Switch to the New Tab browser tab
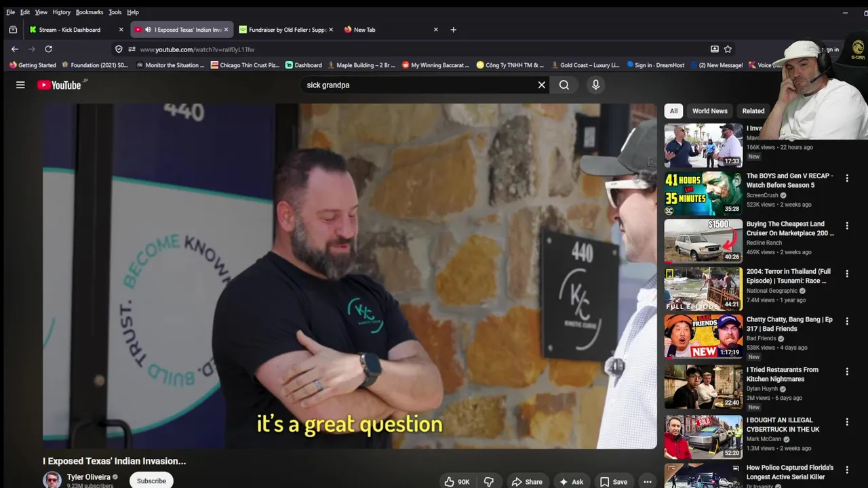Image resolution: width=868 pixels, height=488 pixels. [364, 30]
